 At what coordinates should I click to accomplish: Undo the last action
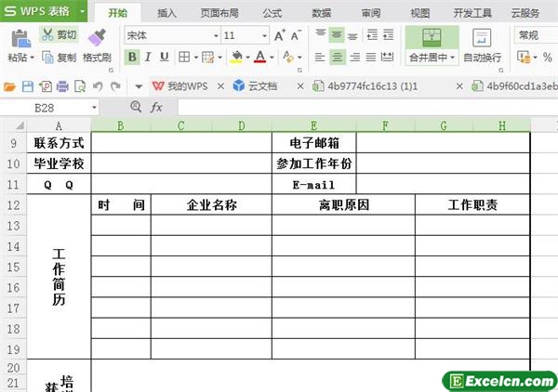tap(98, 86)
